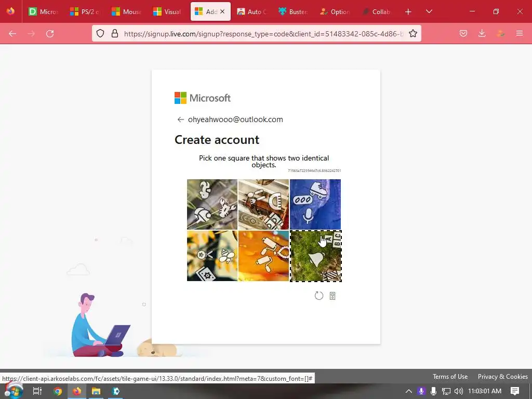
Task: Open the Terms of Use link
Action: coord(450,377)
